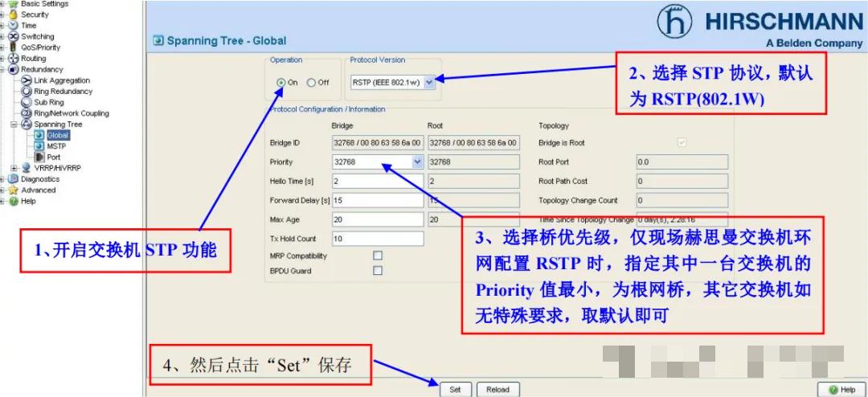The width and height of the screenshot is (868, 397).
Task: Select the MSTP tree entry
Action: pyautogui.click(x=56, y=146)
